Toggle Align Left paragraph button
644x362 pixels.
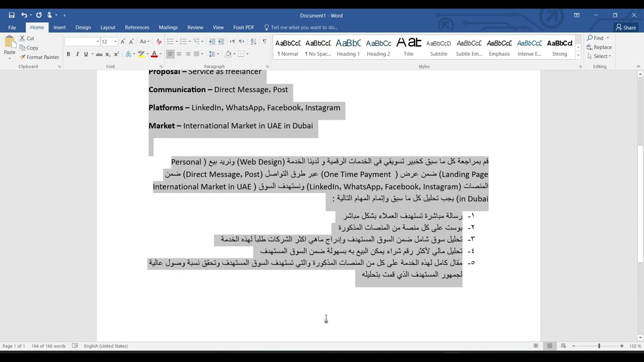170,54
